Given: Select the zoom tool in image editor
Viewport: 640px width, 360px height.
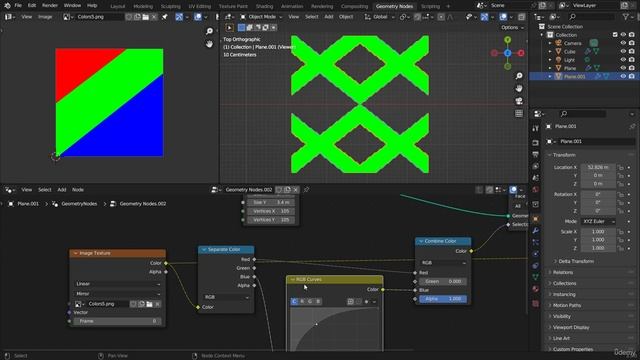Looking at the screenshot, I should 209,31.
